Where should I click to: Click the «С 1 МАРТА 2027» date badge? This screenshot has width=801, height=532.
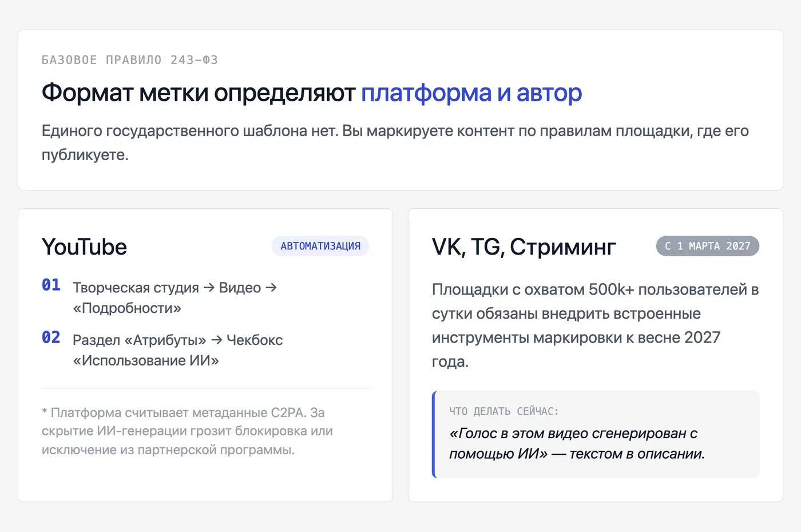(707, 246)
